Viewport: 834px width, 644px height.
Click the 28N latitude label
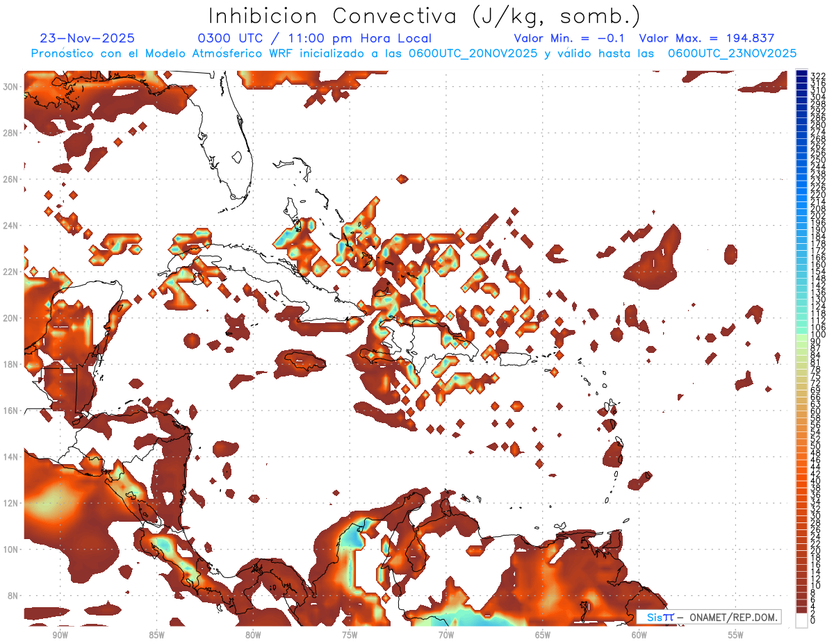click(x=12, y=133)
